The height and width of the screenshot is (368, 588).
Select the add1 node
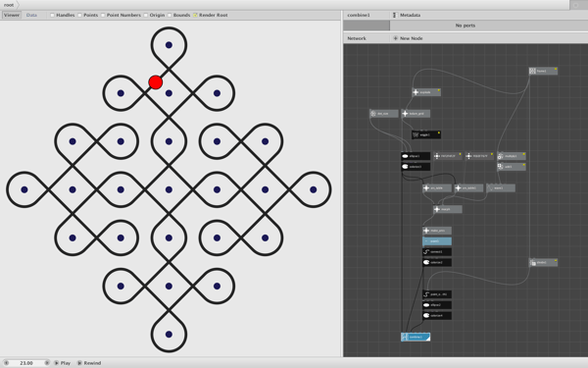pos(512,167)
